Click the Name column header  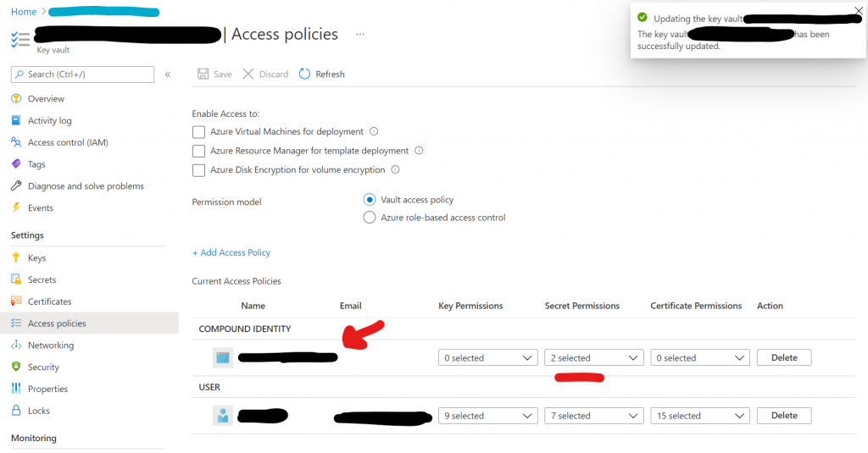[253, 306]
